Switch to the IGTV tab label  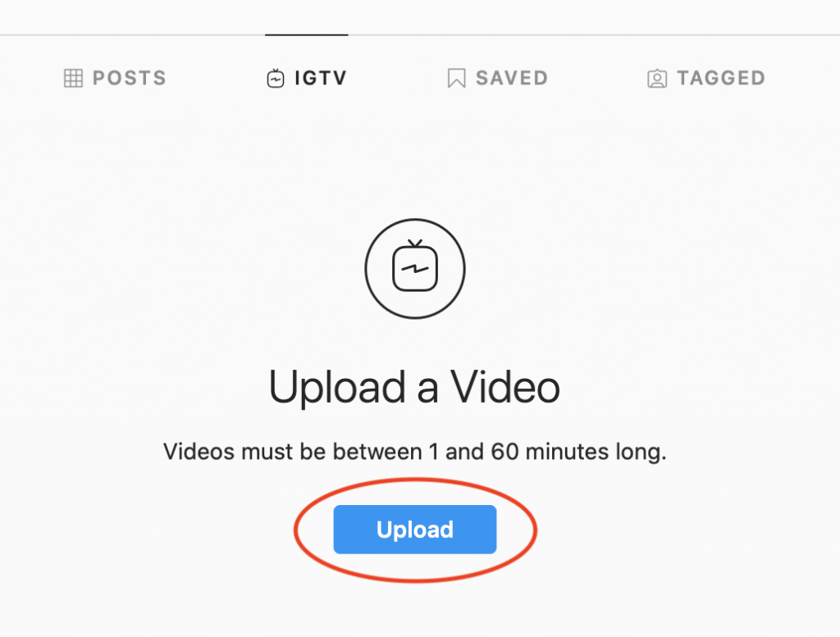(x=321, y=78)
